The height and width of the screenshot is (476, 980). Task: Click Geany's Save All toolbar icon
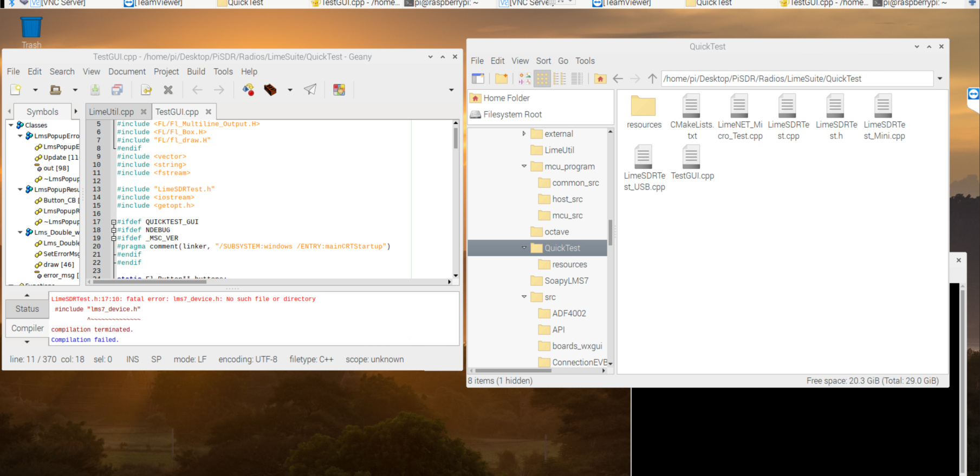(117, 90)
